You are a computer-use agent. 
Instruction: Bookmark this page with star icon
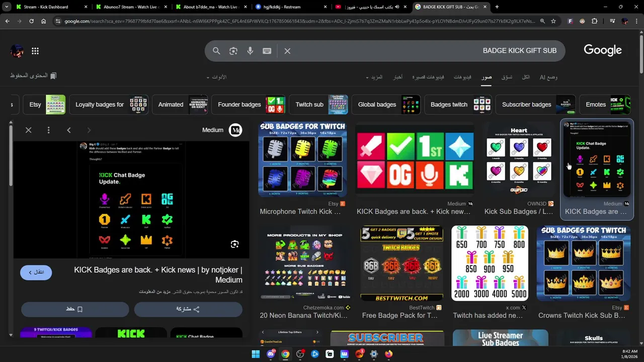point(553,21)
